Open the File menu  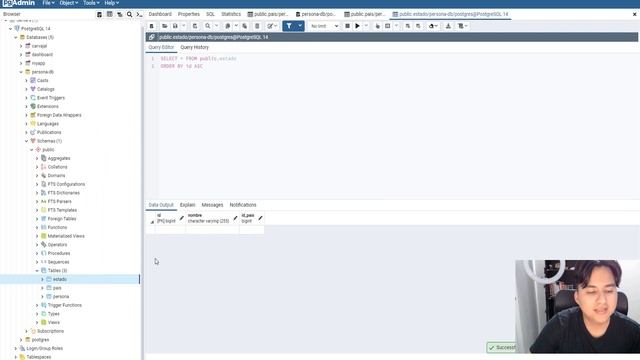48,3
